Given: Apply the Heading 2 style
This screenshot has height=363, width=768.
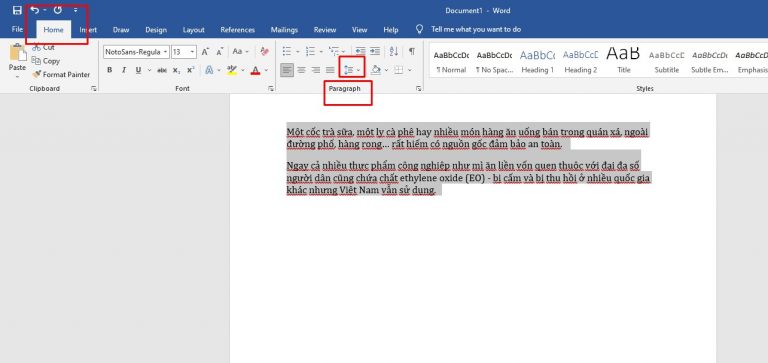Looking at the screenshot, I should 580,61.
